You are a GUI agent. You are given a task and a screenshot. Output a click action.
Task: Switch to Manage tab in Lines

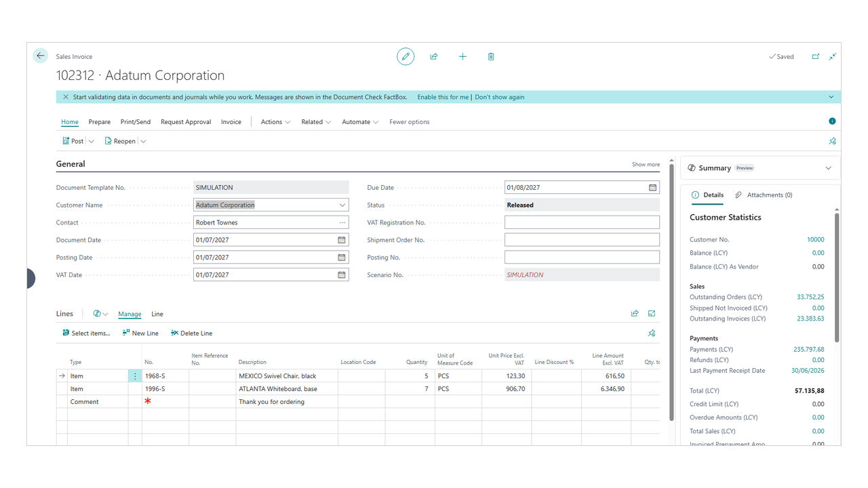point(130,314)
